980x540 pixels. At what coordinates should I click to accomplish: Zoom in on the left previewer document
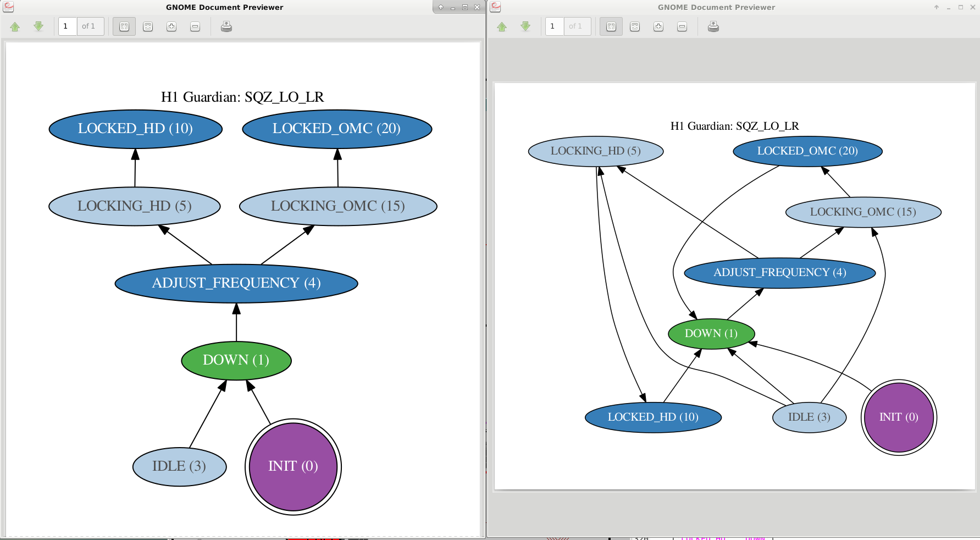pyautogui.click(x=171, y=26)
